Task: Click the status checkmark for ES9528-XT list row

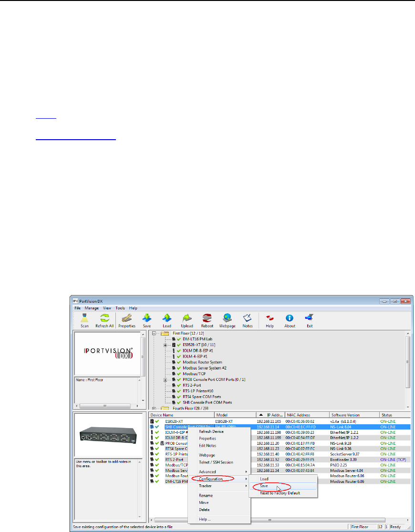Action: (157, 421)
